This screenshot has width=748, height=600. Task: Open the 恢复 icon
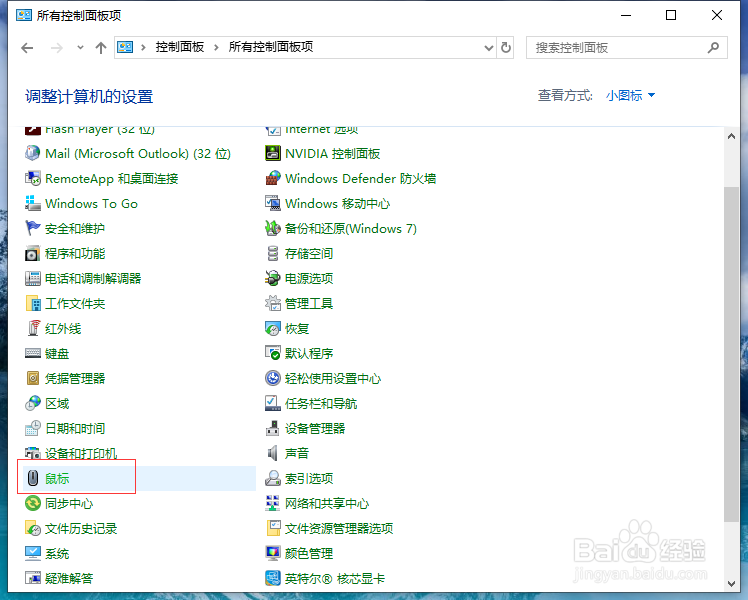point(272,328)
